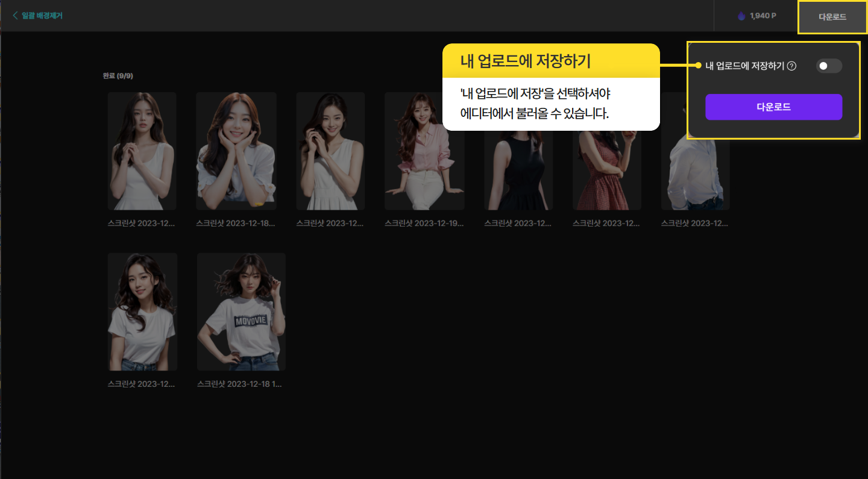Open the 다운로드 tab in the top bar

[832, 17]
